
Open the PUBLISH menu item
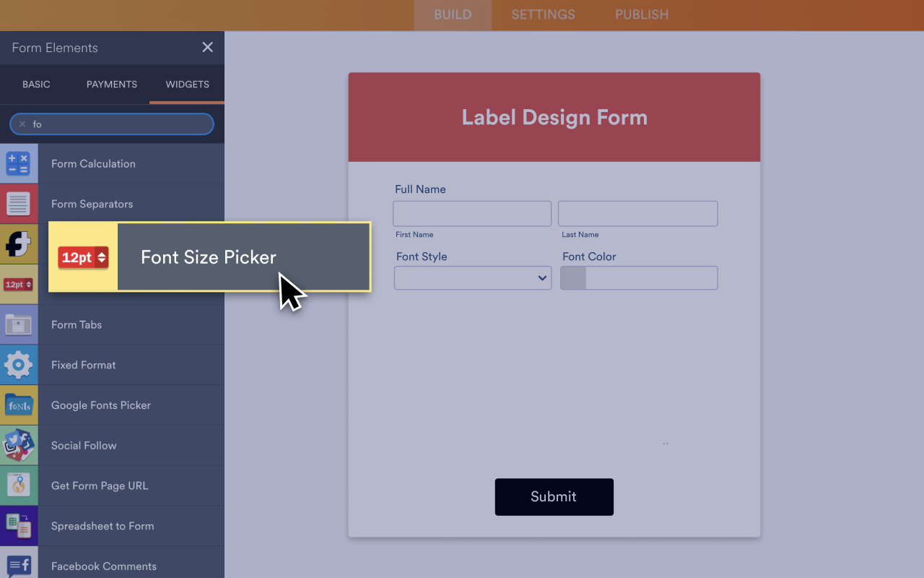click(641, 14)
